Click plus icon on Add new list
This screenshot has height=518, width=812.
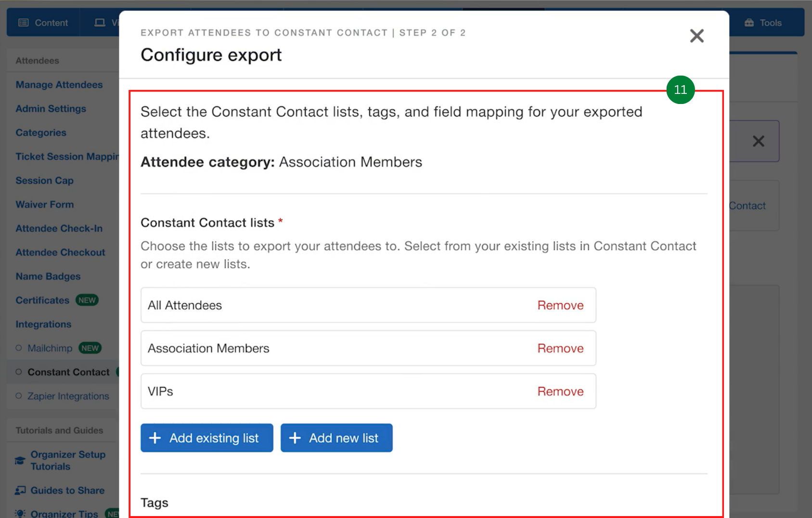(x=295, y=438)
